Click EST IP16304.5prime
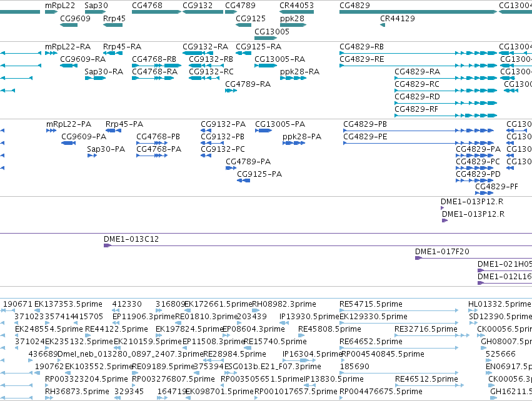This screenshot has width=532, height=401. [299, 360]
